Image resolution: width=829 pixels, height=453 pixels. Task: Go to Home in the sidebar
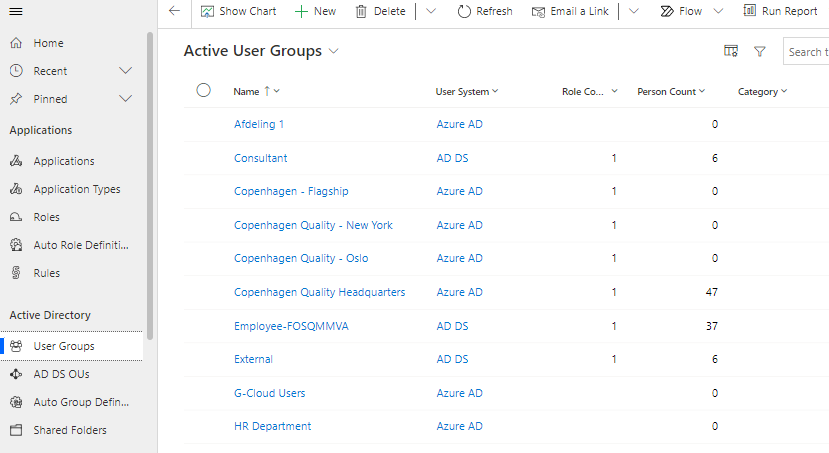pos(48,43)
